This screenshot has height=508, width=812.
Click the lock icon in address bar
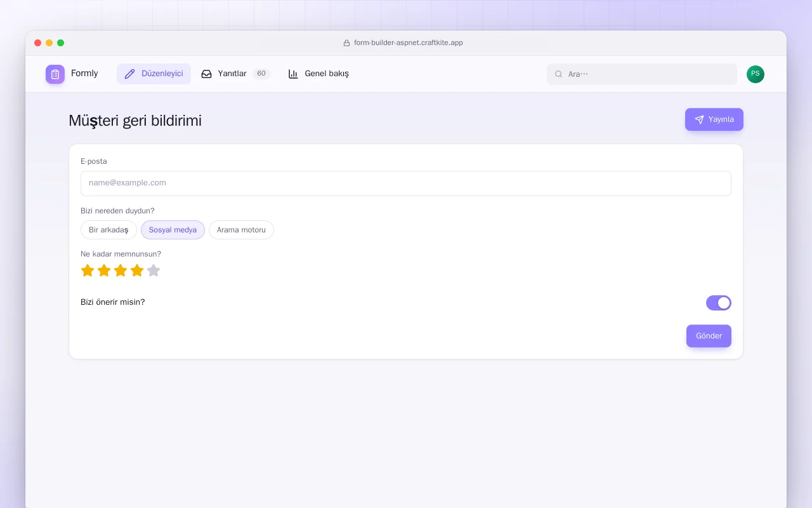(346, 43)
